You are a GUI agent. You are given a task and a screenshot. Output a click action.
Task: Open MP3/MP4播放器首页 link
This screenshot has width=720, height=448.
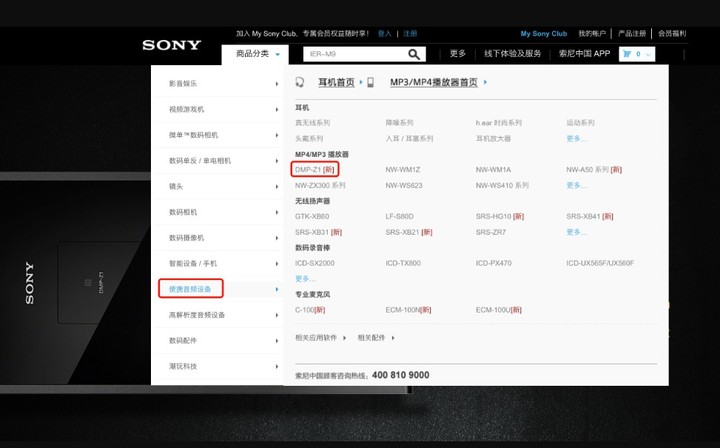(434, 82)
